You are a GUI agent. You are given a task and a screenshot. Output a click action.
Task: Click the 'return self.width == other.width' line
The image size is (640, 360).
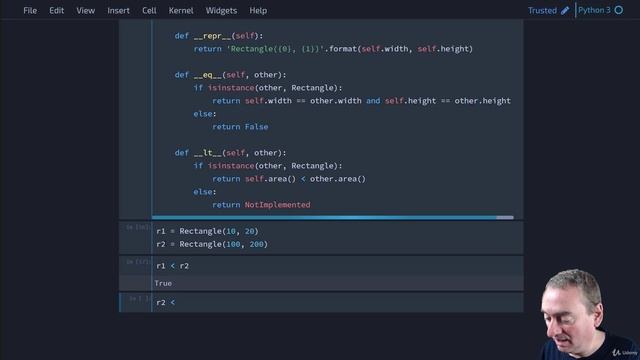point(362,101)
